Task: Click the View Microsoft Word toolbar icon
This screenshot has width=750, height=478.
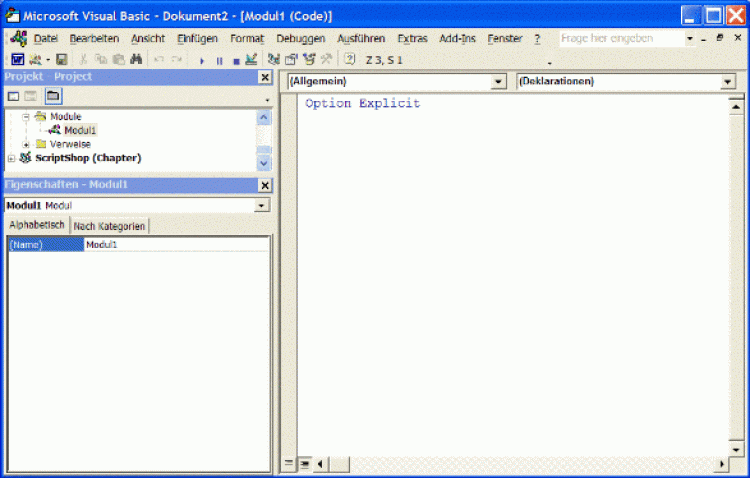Action: [17, 60]
